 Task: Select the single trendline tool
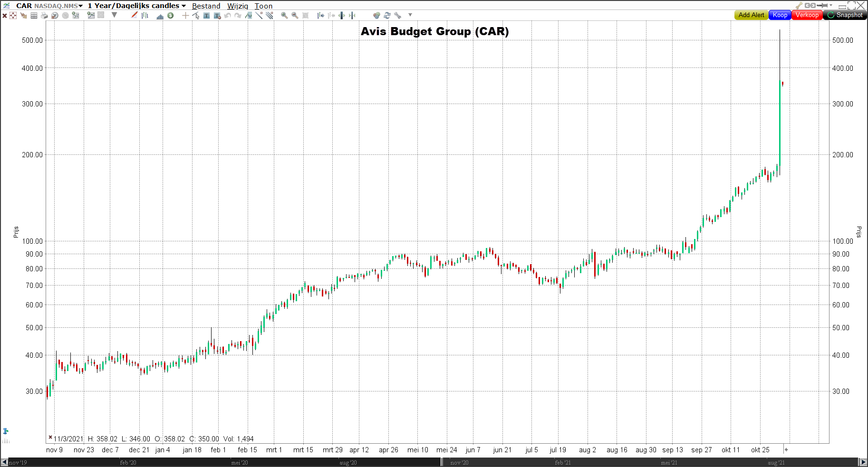(x=259, y=15)
